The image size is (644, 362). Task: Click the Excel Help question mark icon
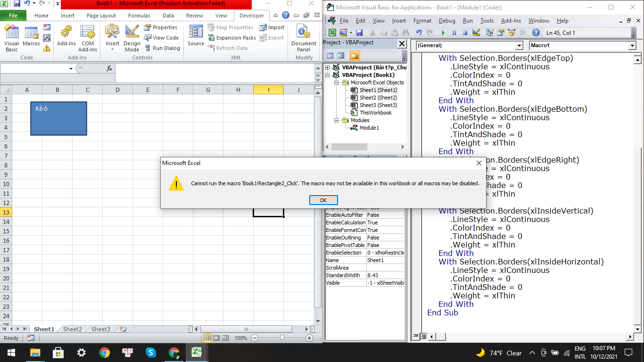click(x=286, y=16)
